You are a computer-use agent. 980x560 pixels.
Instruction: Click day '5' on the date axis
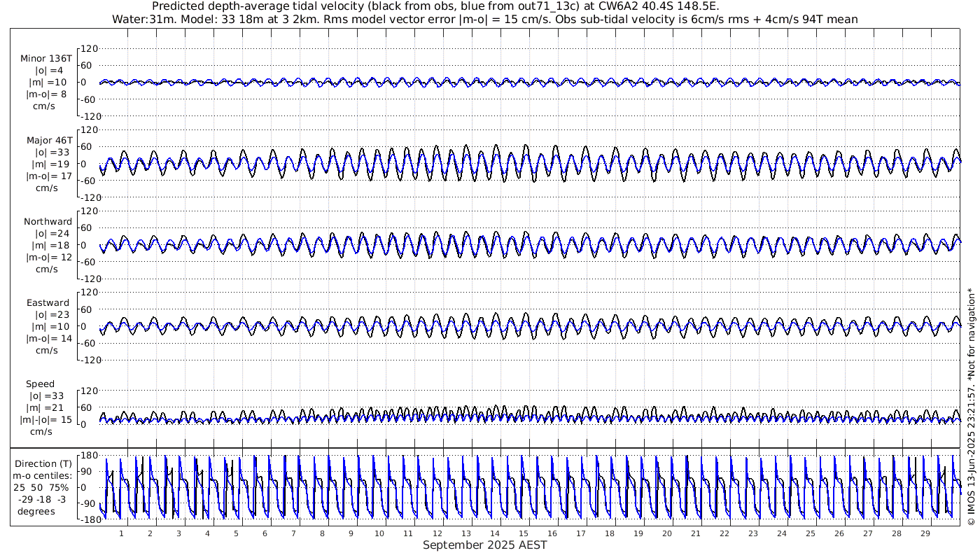click(236, 533)
